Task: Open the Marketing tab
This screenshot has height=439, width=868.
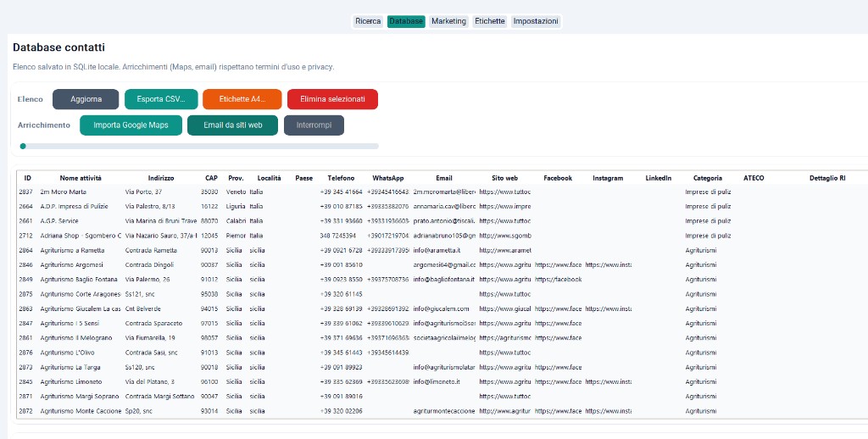Action: [x=449, y=21]
